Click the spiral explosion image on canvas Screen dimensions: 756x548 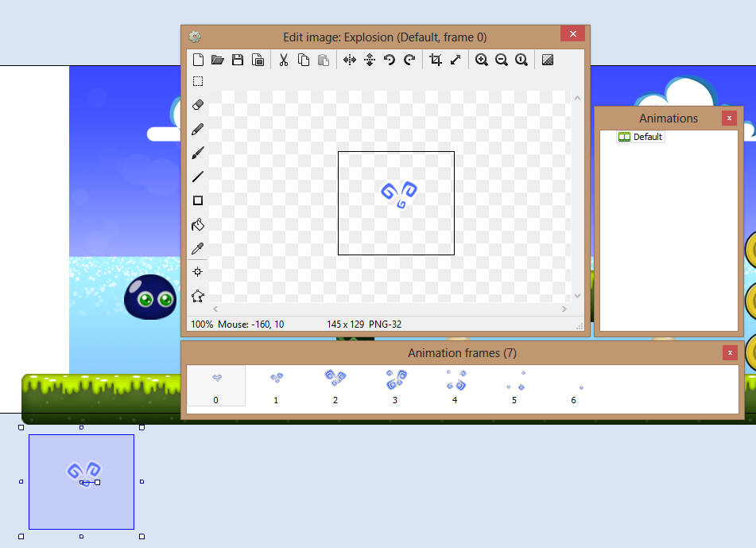399,195
